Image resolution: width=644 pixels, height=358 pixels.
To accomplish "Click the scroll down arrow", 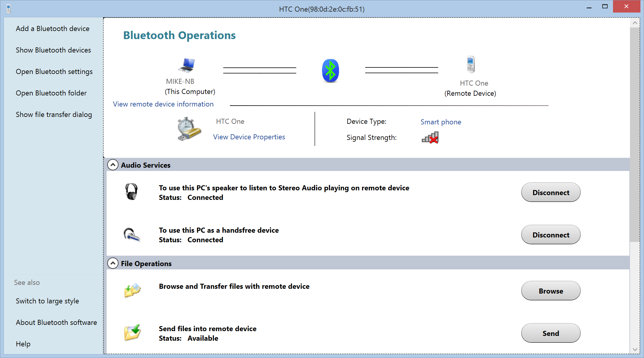I will pos(635,349).
